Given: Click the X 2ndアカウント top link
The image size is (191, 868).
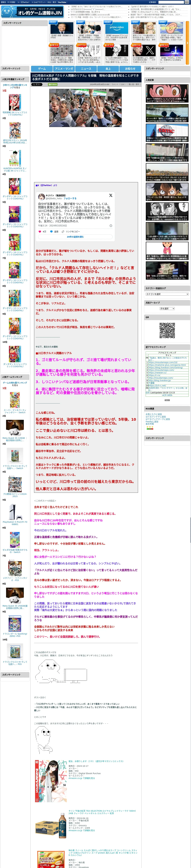Looking at the screenshot, I should pyautogui.click(x=39, y=2).
